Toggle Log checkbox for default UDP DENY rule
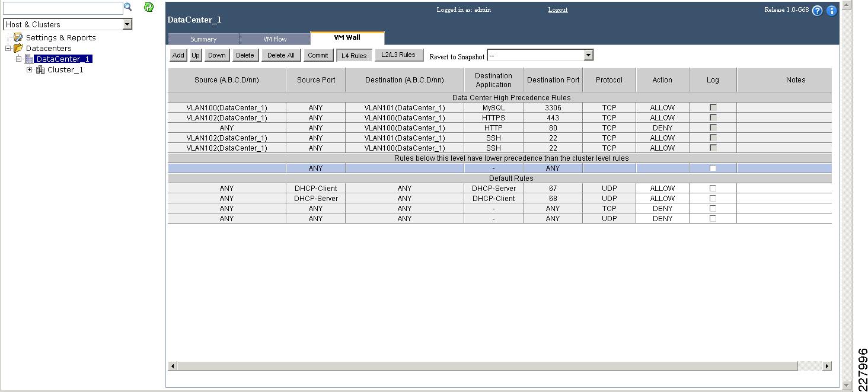The height and width of the screenshot is (392, 868). coord(713,218)
